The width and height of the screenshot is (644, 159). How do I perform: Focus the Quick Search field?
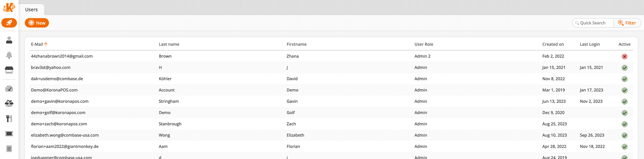(x=593, y=23)
